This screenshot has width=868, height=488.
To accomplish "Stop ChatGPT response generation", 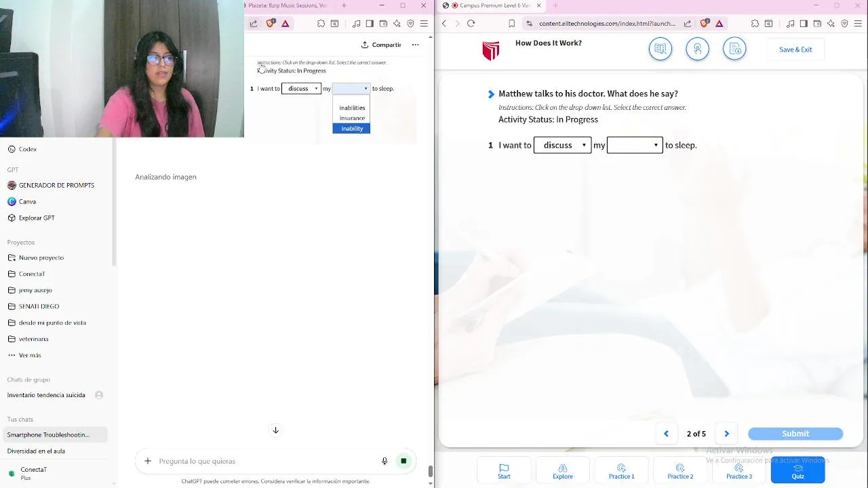I will pyautogui.click(x=403, y=461).
